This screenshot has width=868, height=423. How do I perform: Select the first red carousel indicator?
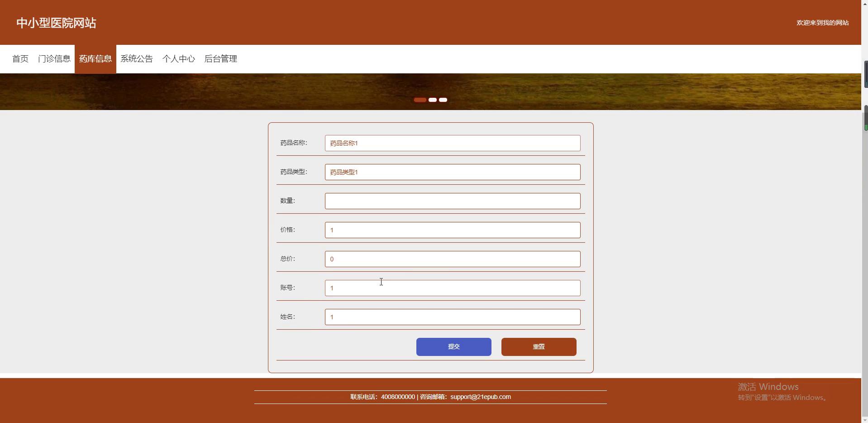[420, 100]
